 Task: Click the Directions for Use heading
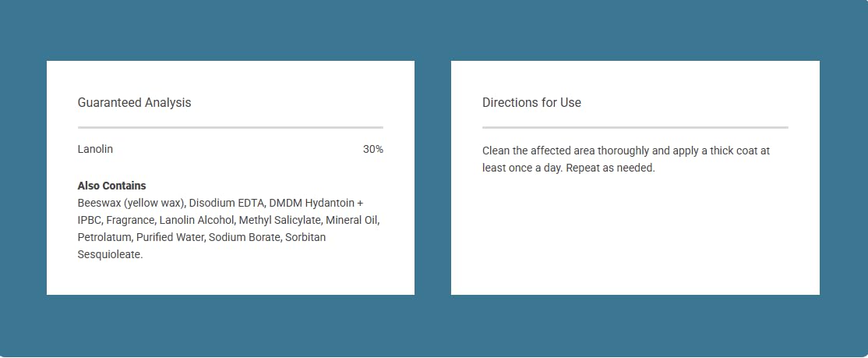[x=531, y=102]
